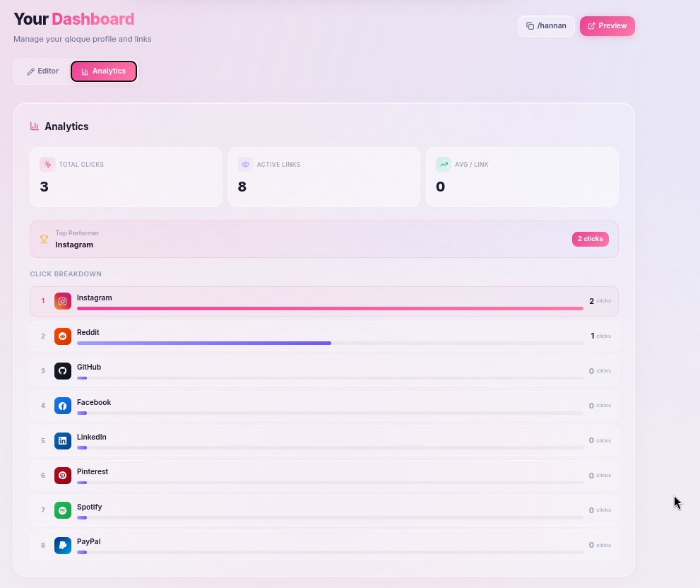Click the eye icon on Active Links card
700x588 pixels.
click(x=245, y=164)
